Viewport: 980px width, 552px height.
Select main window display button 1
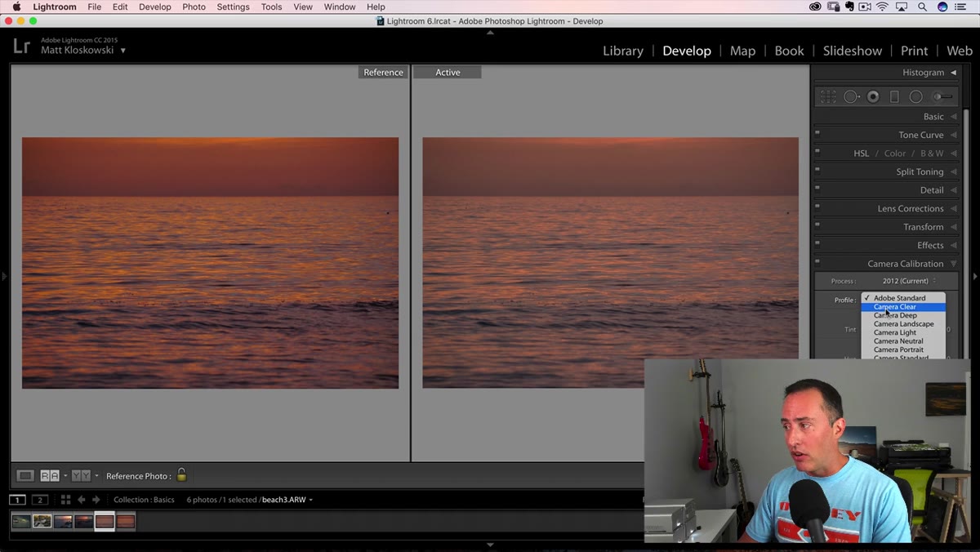tap(17, 500)
